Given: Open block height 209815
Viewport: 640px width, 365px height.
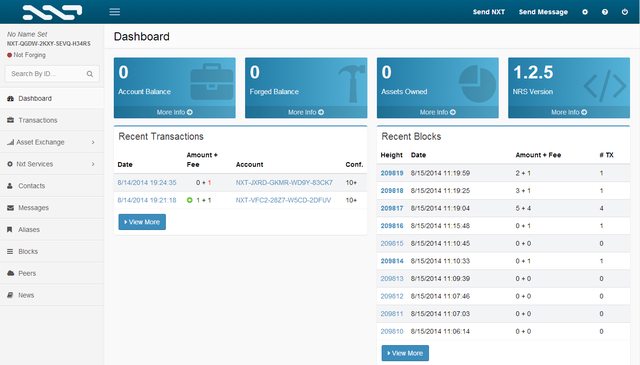Looking at the screenshot, I should coord(392,243).
